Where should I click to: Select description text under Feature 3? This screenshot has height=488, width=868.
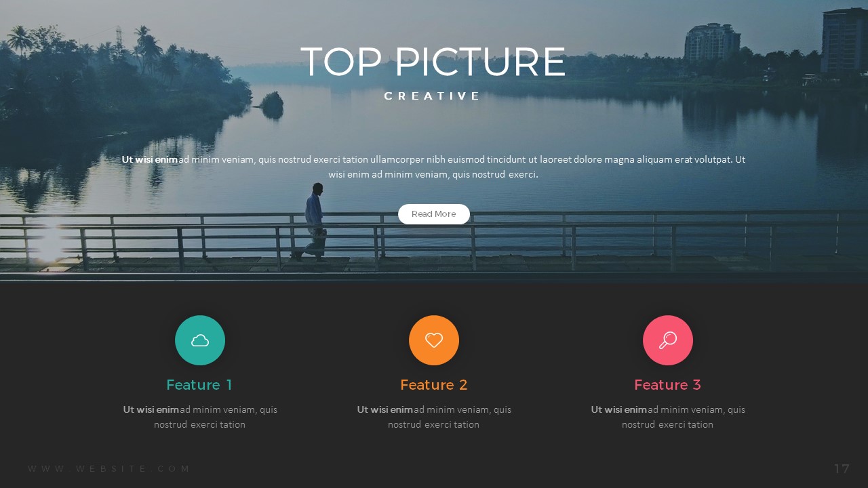(668, 417)
